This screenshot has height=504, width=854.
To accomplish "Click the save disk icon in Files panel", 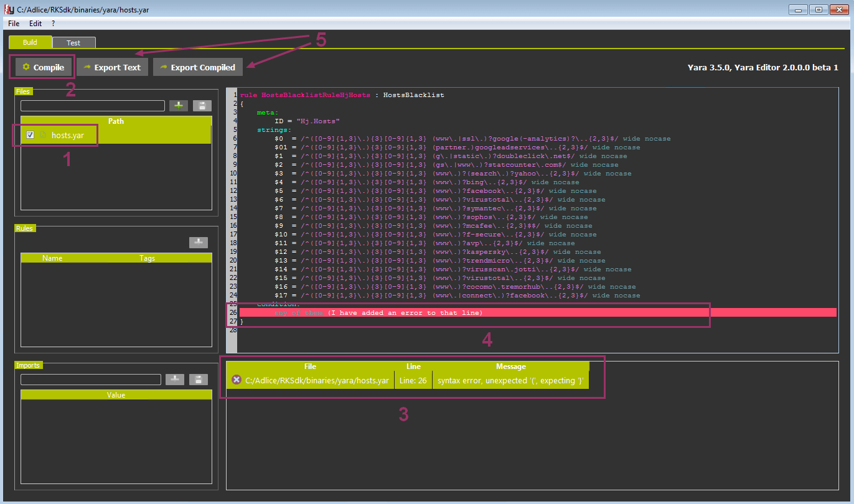I will point(202,106).
